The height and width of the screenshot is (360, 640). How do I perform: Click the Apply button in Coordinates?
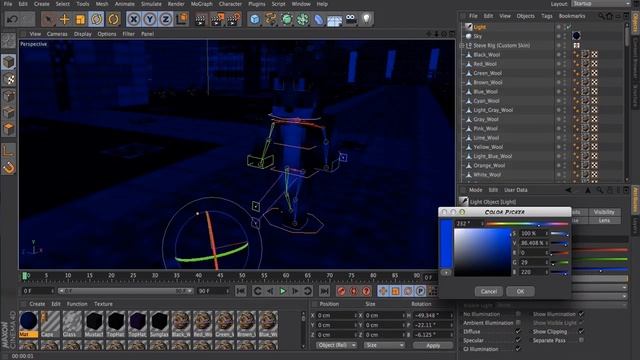coord(433,345)
